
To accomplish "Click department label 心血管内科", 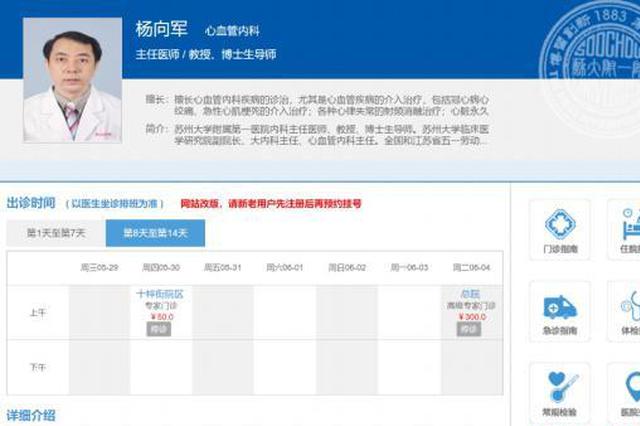I will click(232, 31).
